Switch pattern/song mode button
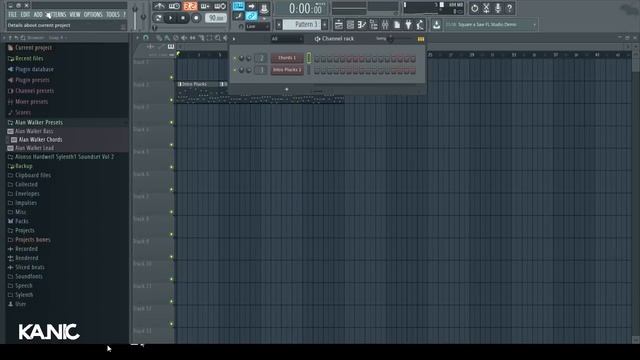The image size is (640, 360). 158,18
